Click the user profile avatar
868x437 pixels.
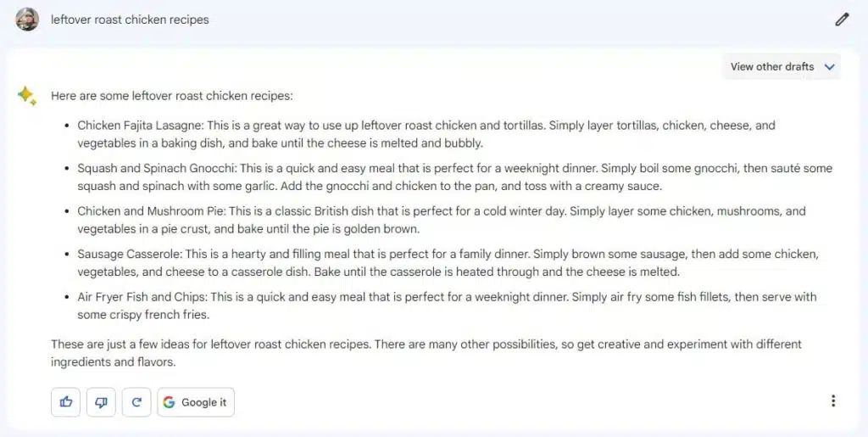[x=27, y=20]
